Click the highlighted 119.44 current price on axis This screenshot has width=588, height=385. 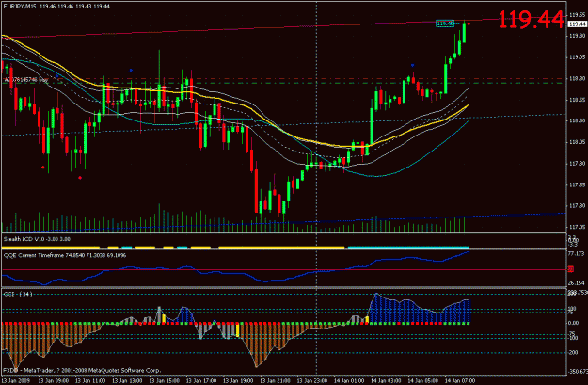(578, 24)
